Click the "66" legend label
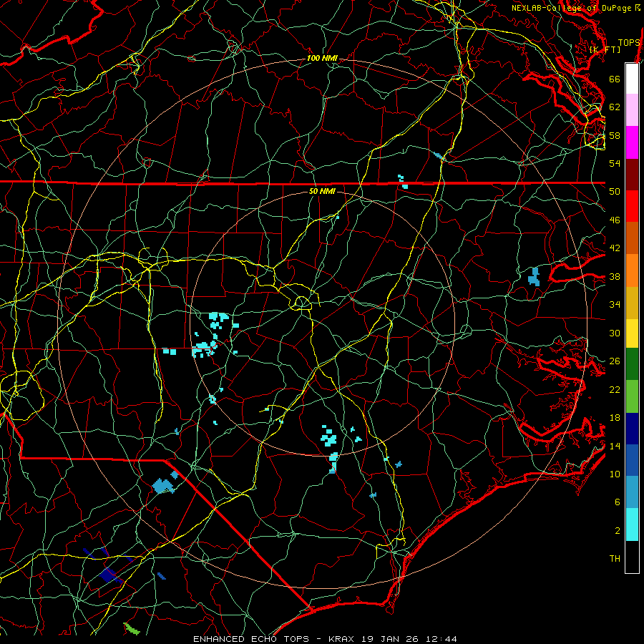Viewport: 644px width, 644px height. [x=615, y=79]
